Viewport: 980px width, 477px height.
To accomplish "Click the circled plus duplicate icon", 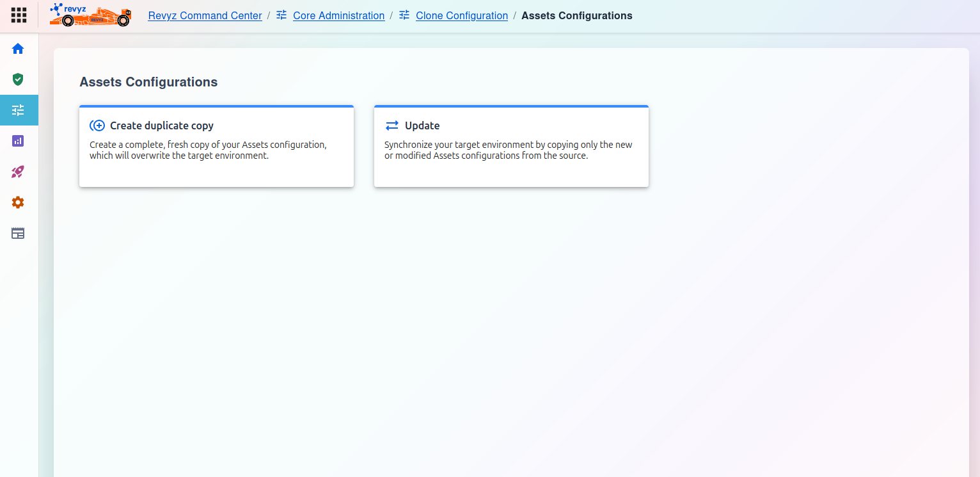I will pos(97,125).
